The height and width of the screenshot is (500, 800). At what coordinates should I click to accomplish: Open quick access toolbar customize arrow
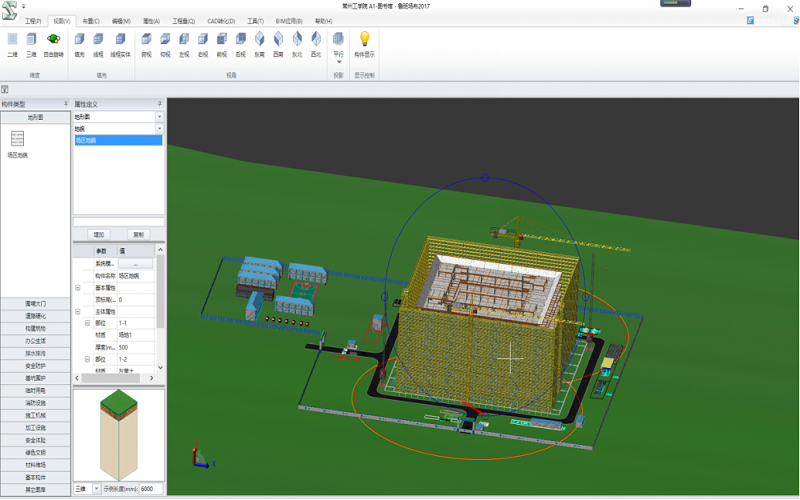coord(23,7)
